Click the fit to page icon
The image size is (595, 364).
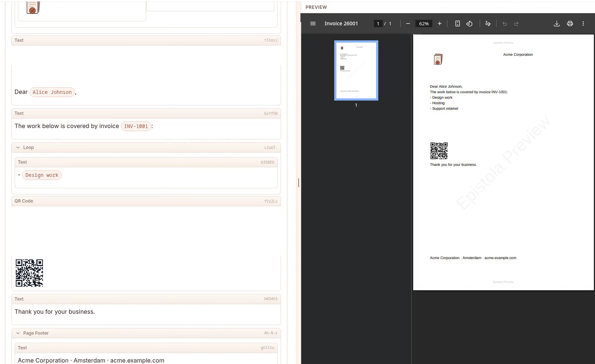457,23
